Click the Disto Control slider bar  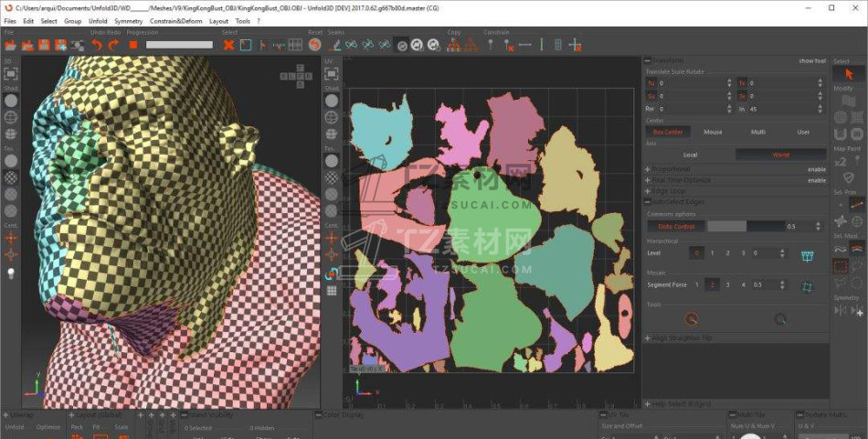[x=745, y=226]
